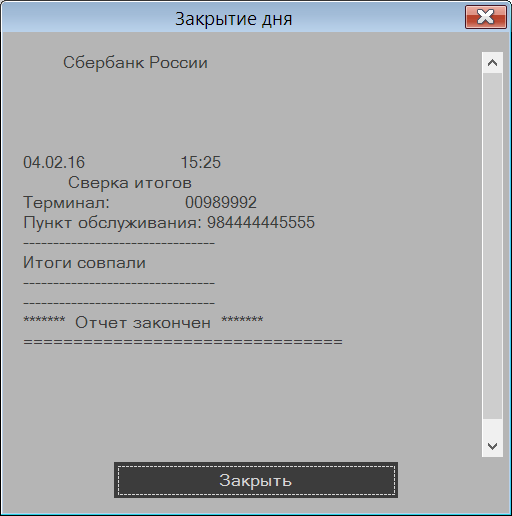Click the Отчет закончен line
Image resolution: width=512 pixels, height=516 pixels.
[x=143, y=322]
